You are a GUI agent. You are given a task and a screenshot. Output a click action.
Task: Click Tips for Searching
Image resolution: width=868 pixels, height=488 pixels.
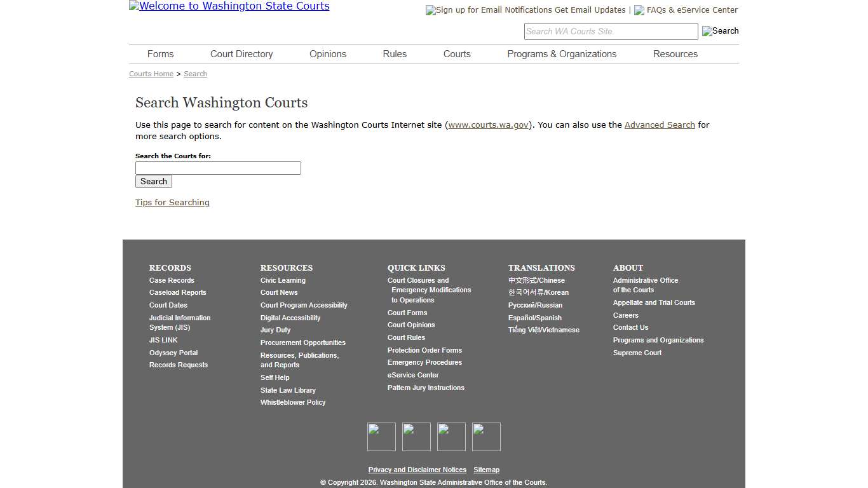(x=172, y=202)
